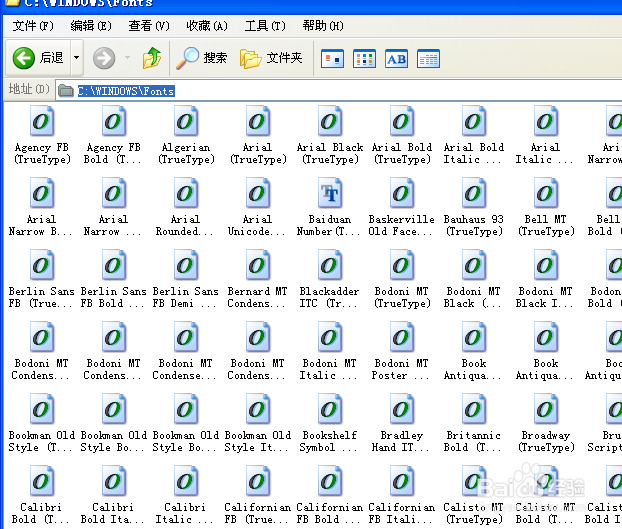Switch to details view icon

[x=428, y=59]
